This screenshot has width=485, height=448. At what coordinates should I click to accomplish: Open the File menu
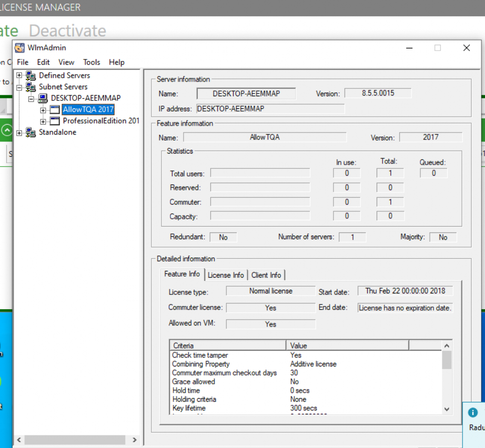pos(23,62)
